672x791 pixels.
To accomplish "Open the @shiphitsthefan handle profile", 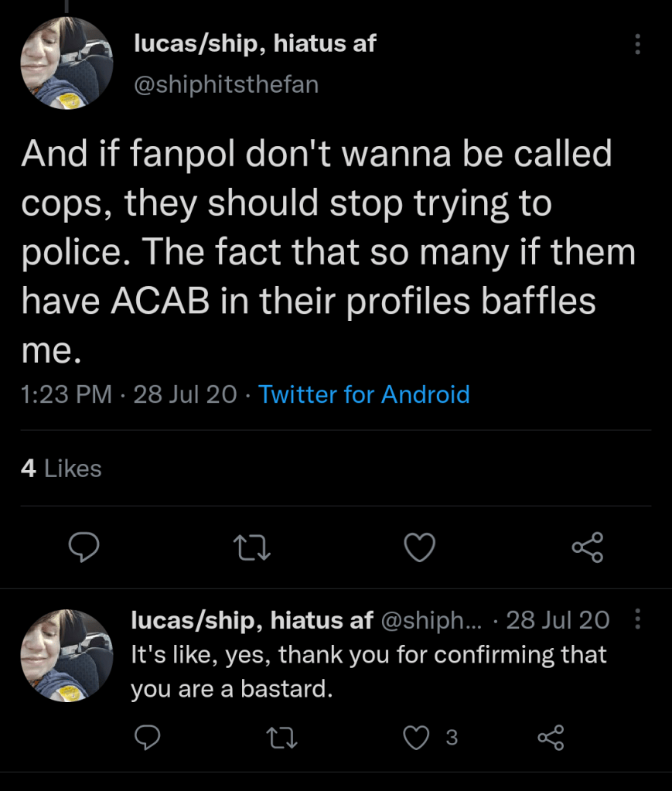I will 226,84.
